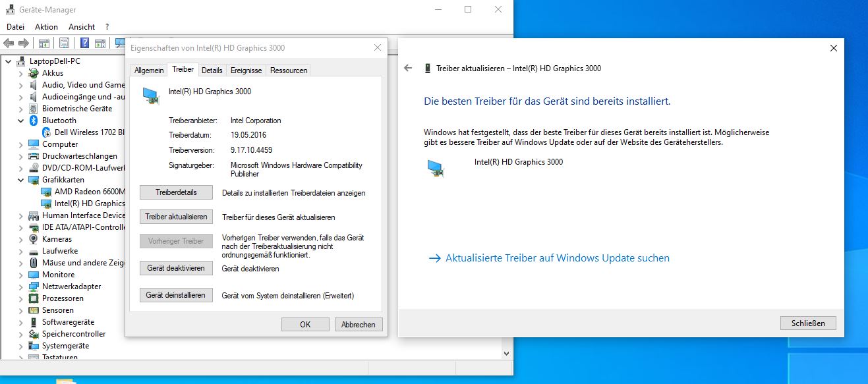Click the Treiberdetails button
This screenshot has height=384, width=868.
click(177, 192)
